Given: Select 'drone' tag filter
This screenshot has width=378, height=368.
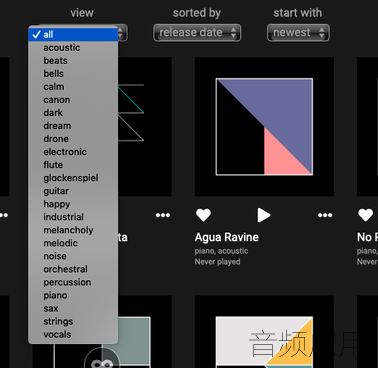Looking at the screenshot, I should (x=73, y=139).
